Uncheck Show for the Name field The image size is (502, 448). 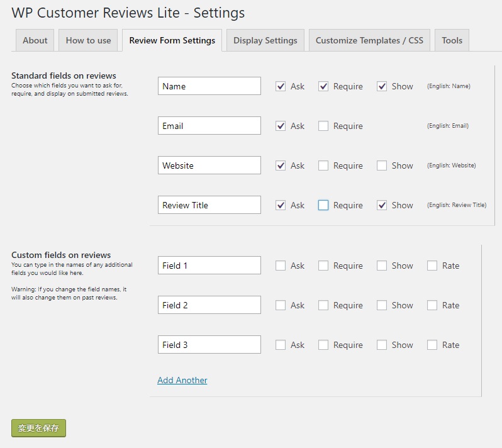click(382, 86)
